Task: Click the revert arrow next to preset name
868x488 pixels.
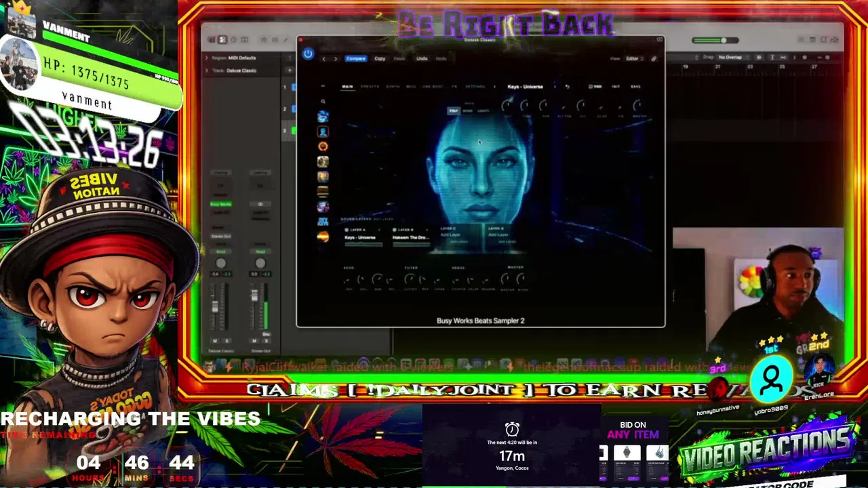Action: pos(567,87)
